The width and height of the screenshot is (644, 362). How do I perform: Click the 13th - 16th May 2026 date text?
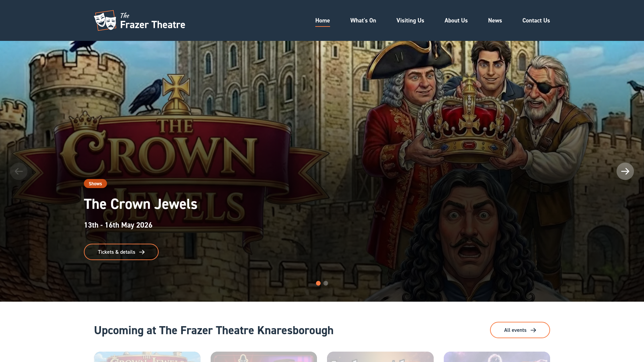[x=118, y=225]
